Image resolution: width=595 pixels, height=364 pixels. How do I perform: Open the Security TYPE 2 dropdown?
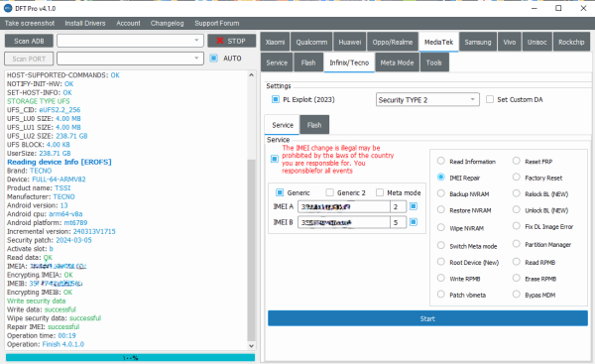pos(427,100)
